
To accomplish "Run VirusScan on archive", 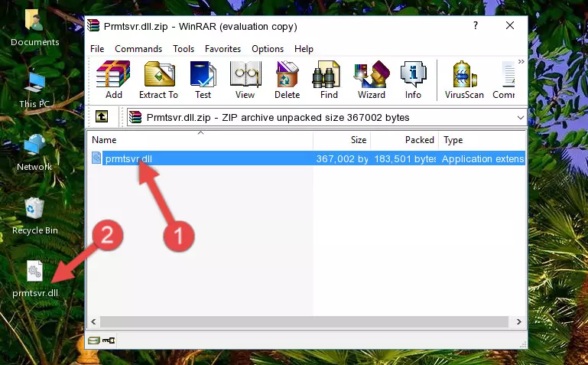I will [464, 80].
